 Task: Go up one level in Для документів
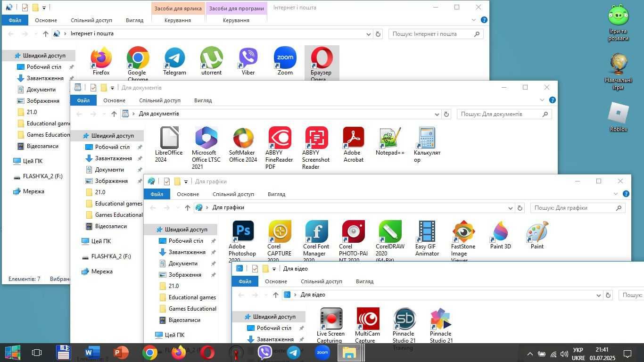[114, 114]
